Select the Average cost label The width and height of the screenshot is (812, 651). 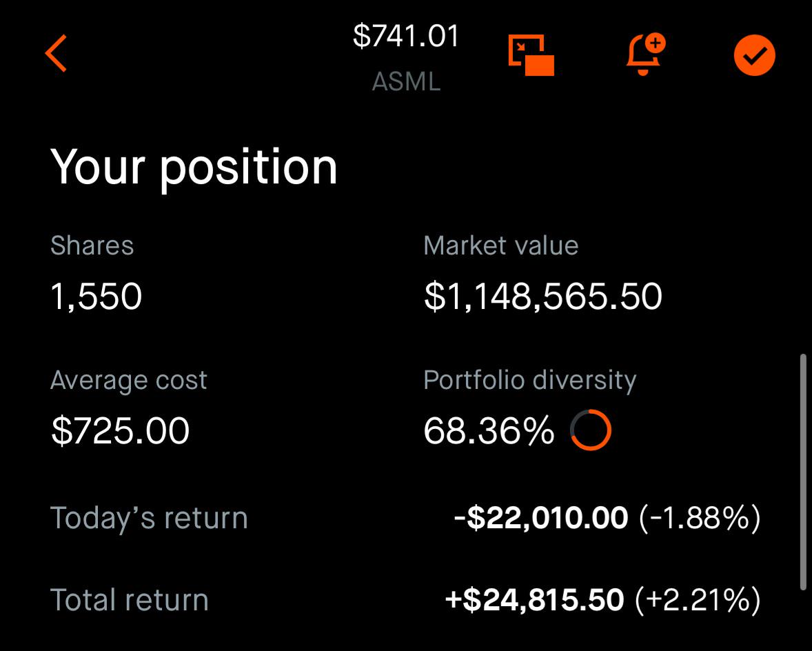[129, 380]
